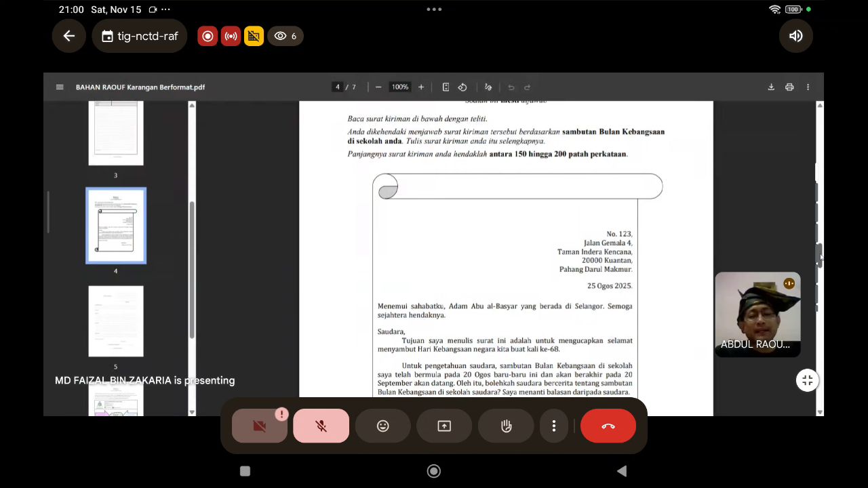
Task: Open more options in call controls
Action: point(554,426)
